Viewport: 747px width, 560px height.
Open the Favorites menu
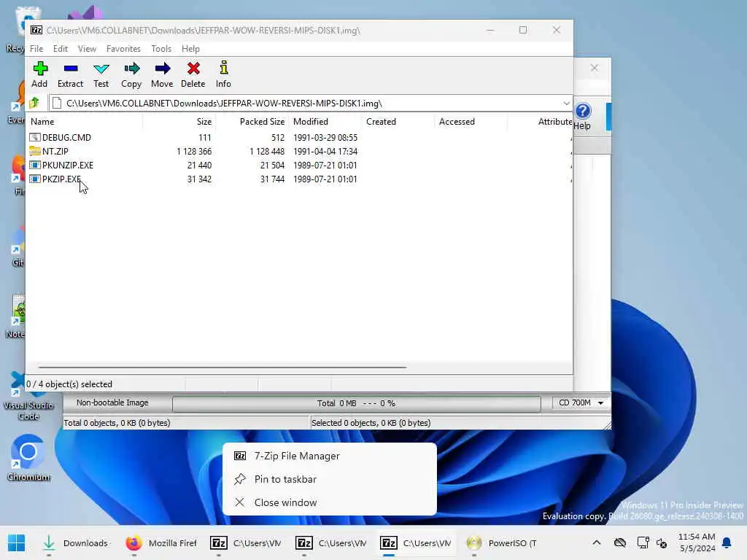pos(123,49)
